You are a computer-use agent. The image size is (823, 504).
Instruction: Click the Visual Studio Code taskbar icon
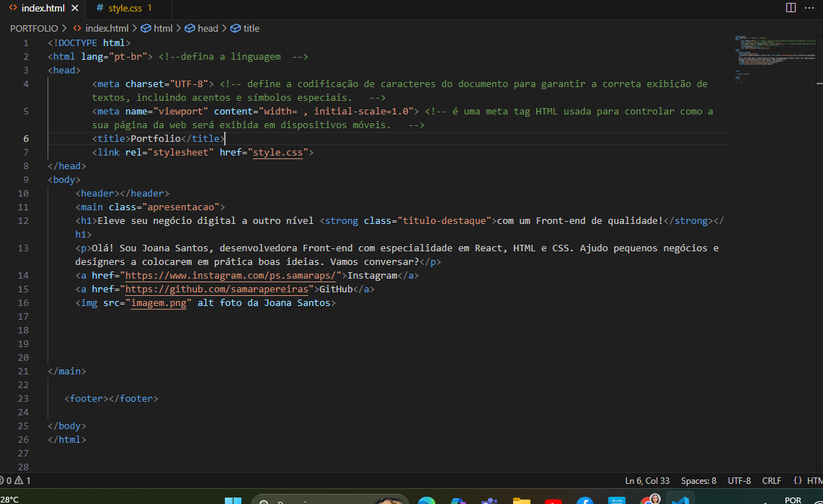click(680, 500)
